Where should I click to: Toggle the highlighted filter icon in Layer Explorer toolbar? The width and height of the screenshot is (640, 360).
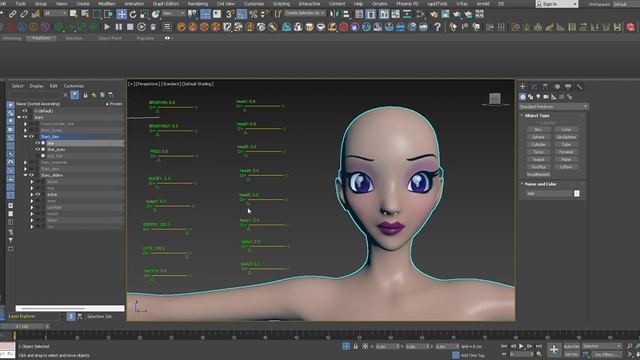[x=75, y=95]
